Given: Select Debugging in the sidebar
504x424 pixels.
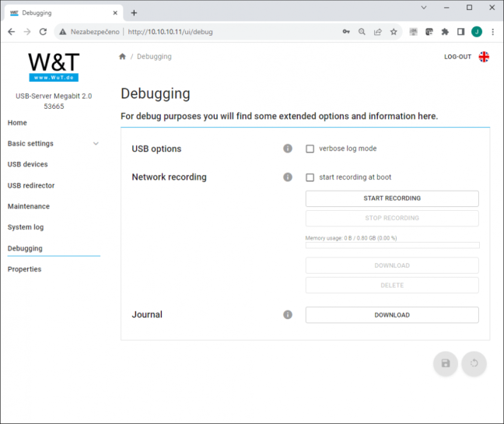Looking at the screenshot, I should 25,248.
